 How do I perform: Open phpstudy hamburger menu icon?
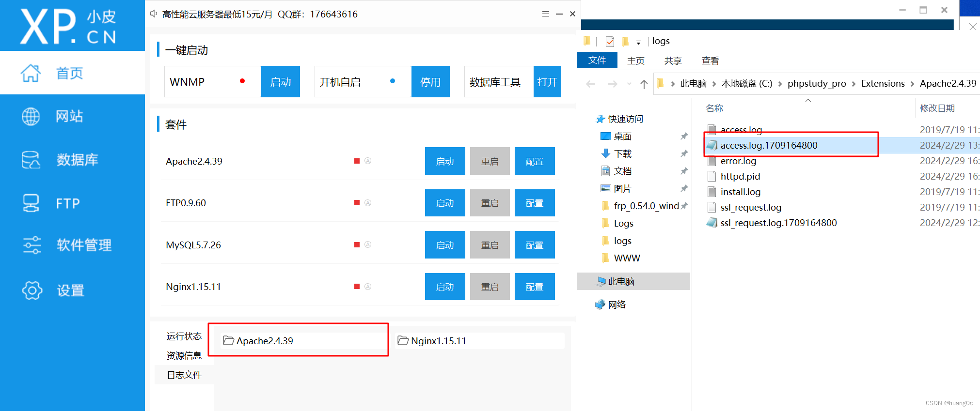[x=546, y=14]
